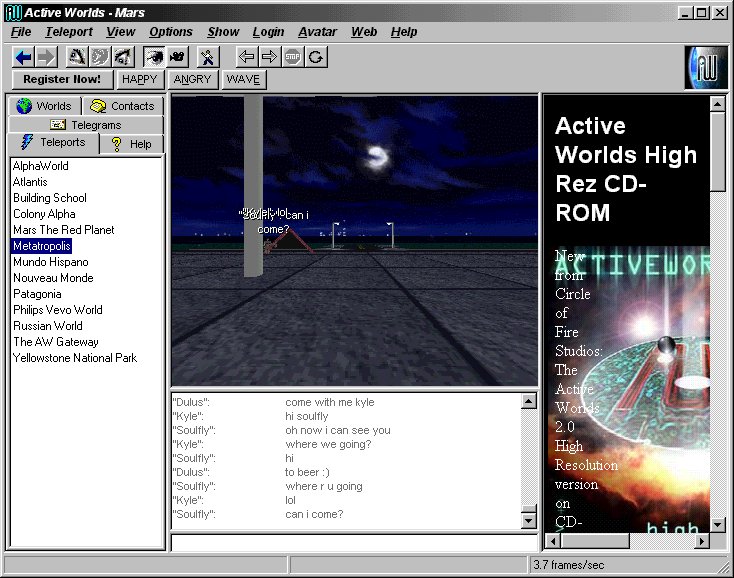Viewport: 734px width, 578px height.
Task: Switch to the Teleports tab
Action: click(54, 143)
